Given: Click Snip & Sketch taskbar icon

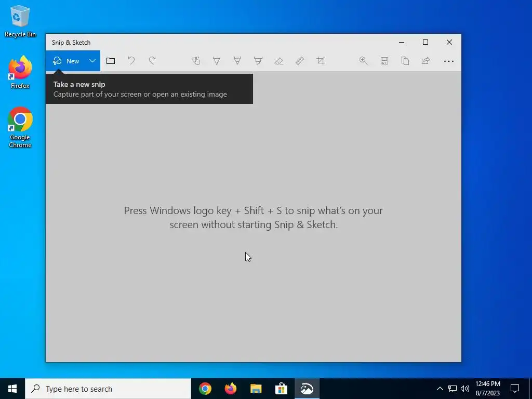Looking at the screenshot, I should (307, 389).
